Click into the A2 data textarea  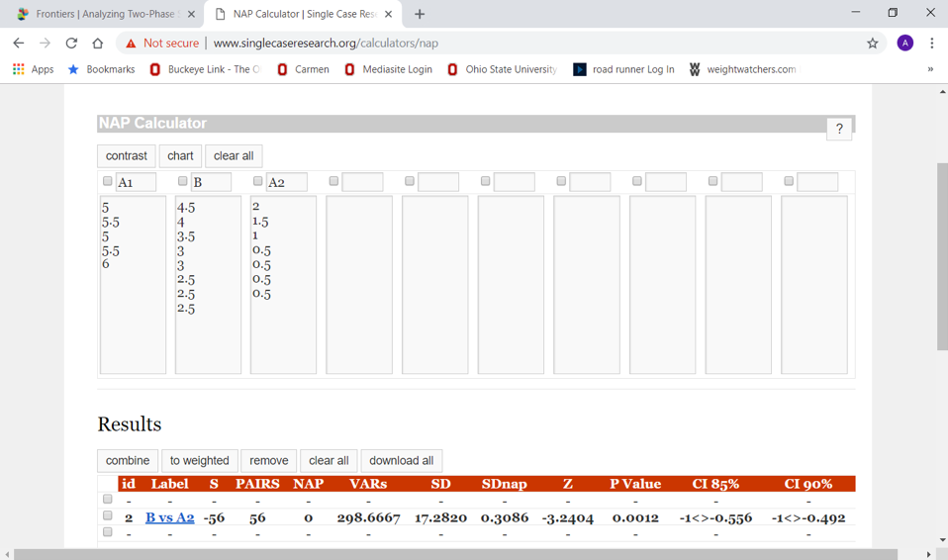tap(284, 284)
